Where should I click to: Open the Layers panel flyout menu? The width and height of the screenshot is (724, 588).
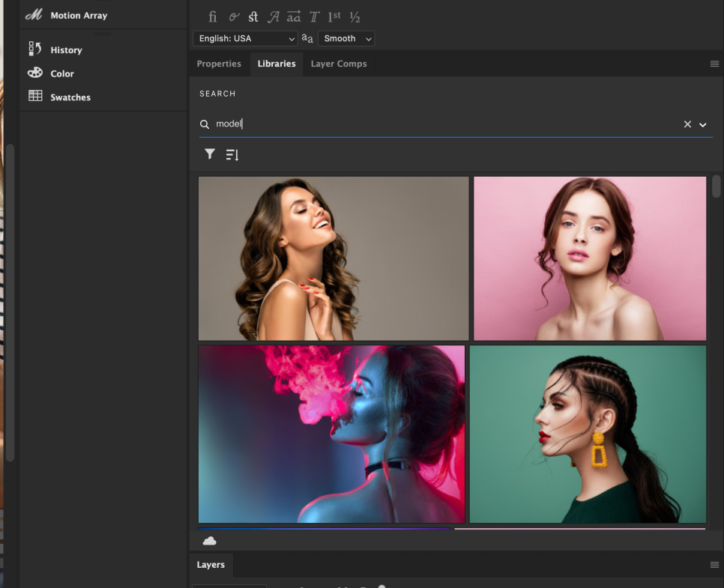(x=714, y=565)
